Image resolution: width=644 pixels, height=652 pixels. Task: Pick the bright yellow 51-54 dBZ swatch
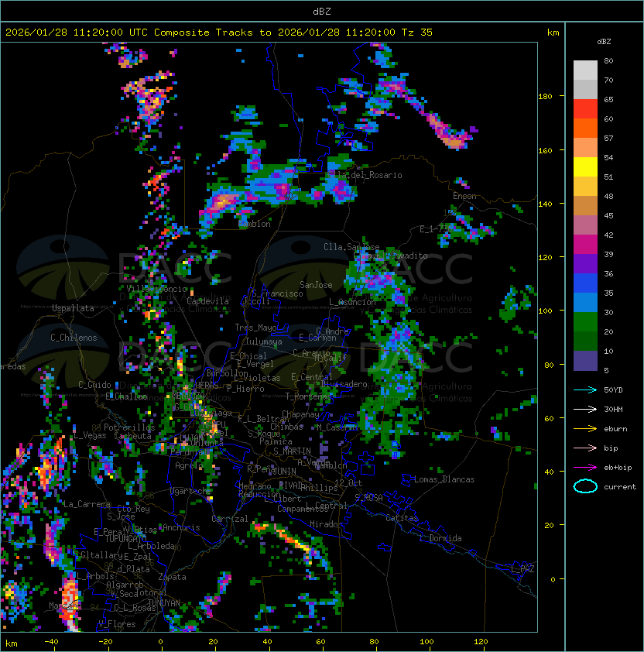[585, 166]
